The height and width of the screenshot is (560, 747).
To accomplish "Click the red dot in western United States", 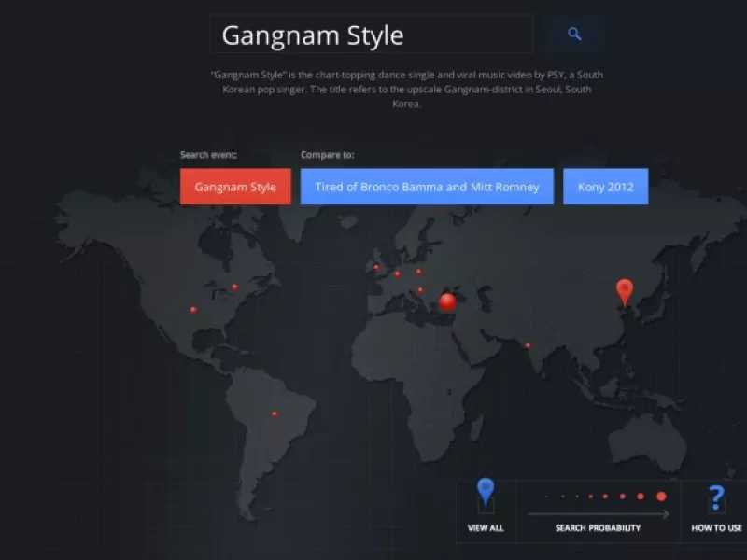I will (x=193, y=310).
